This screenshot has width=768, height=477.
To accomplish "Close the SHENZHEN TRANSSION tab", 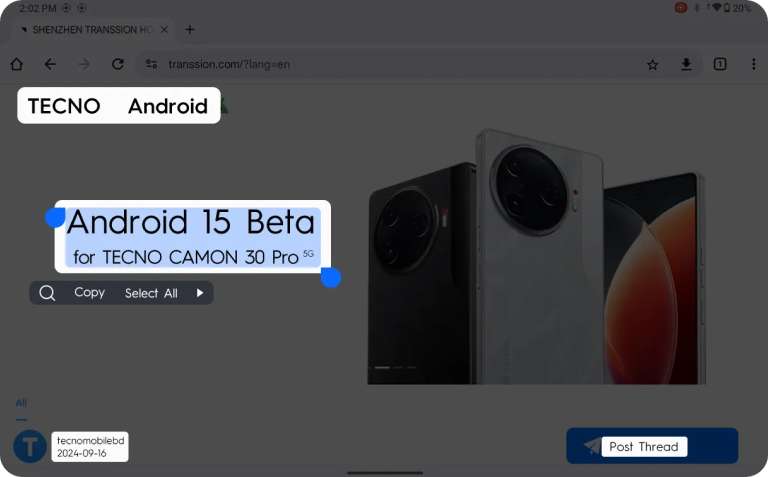I will [x=165, y=29].
